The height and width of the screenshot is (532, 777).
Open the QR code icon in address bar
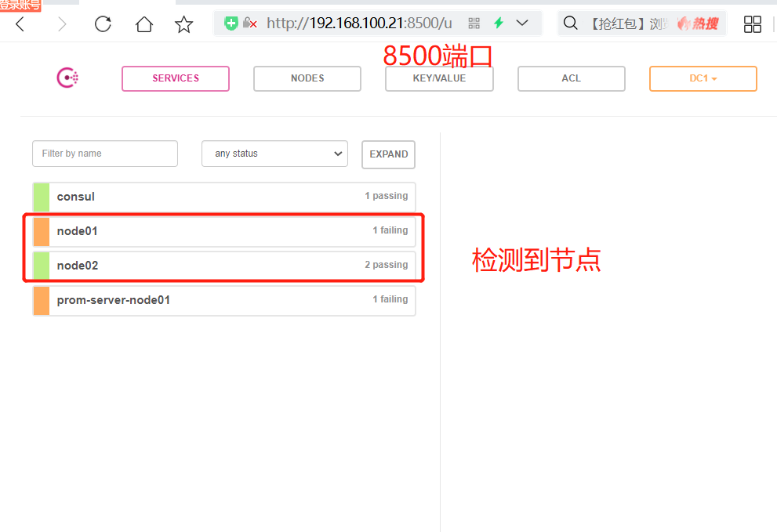point(474,24)
